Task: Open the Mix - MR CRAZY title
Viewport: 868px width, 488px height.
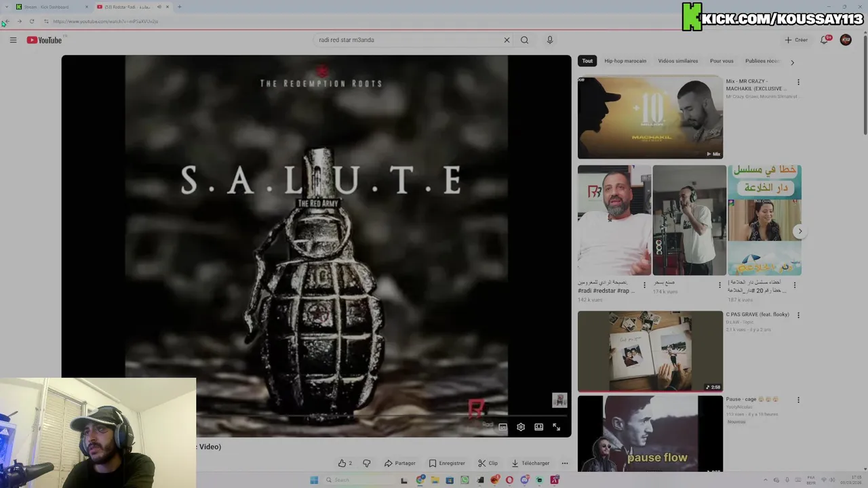Action: point(756,85)
